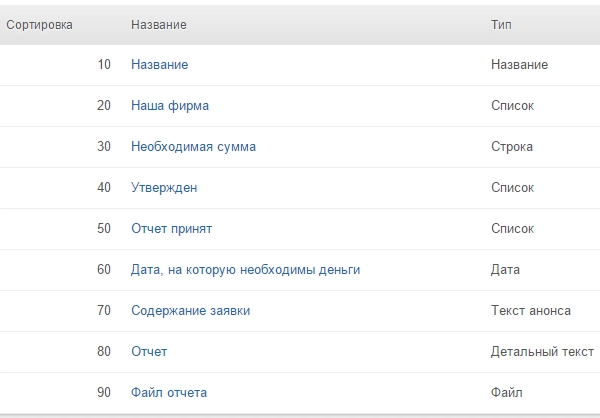Image resolution: width=600 pixels, height=418 pixels.
Task: Open the Название field link
Action: pos(159,65)
